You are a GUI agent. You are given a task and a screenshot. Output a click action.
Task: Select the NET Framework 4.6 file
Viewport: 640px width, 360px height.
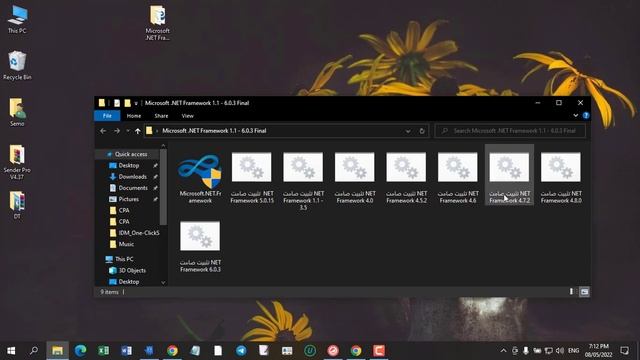click(458, 178)
